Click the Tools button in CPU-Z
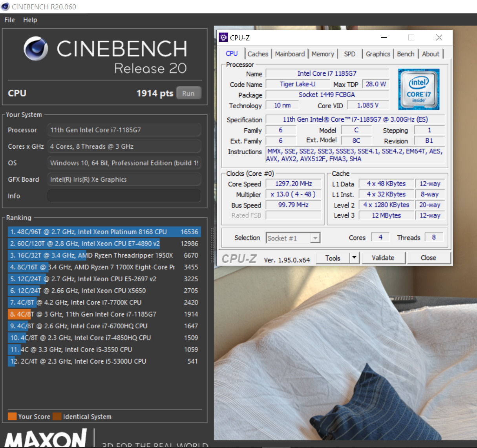Viewport: 477px width, 448px height. (x=333, y=258)
